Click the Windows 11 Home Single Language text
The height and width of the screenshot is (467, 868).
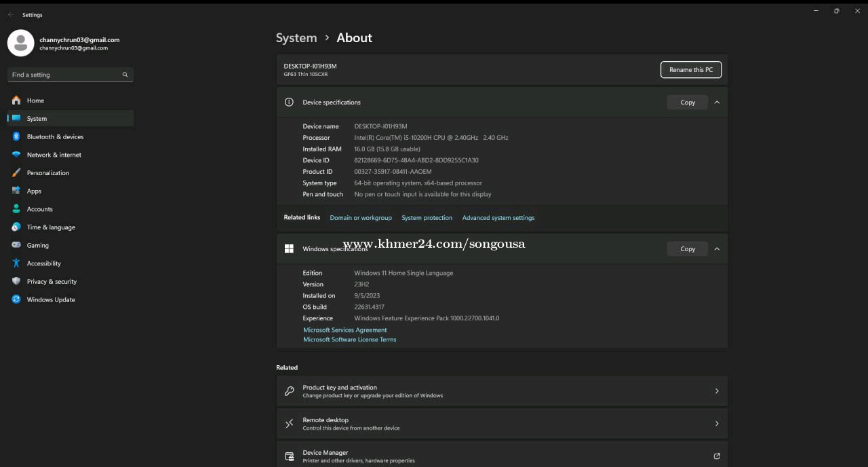tap(403, 273)
